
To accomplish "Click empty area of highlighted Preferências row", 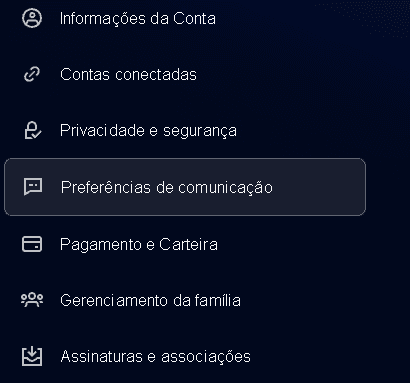I will [x=318, y=187].
